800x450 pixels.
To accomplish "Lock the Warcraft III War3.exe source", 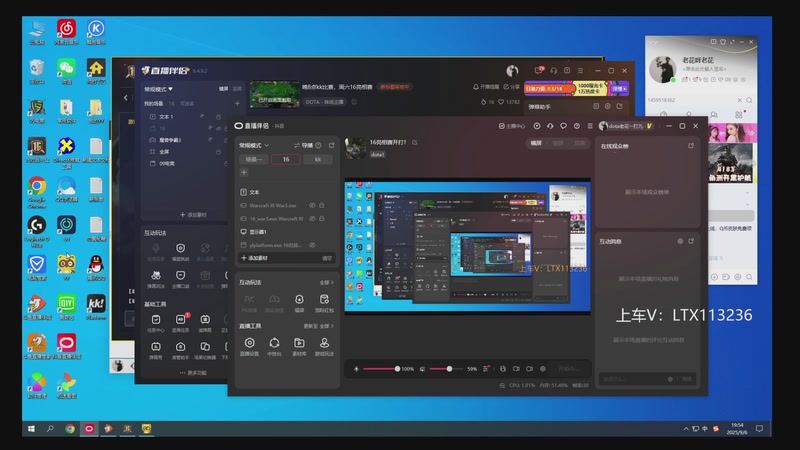I will pyautogui.click(x=322, y=205).
